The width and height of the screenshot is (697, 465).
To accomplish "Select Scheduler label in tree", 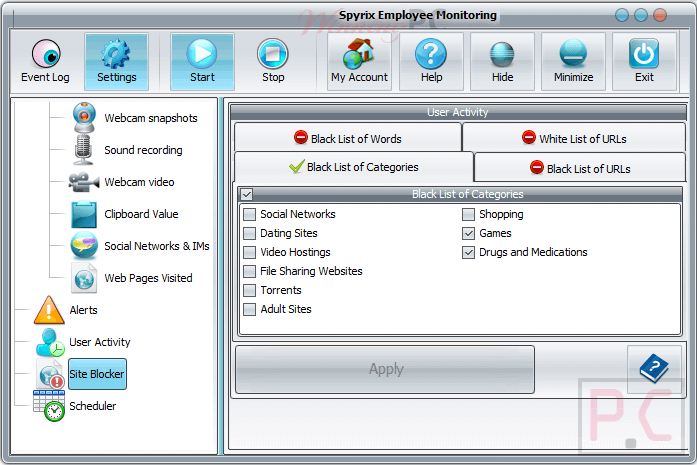I will coord(92,406).
